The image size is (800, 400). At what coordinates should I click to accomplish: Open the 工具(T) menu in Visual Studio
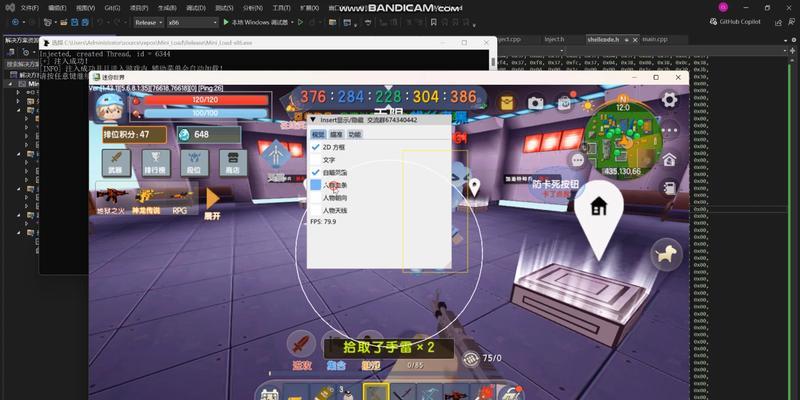tap(281, 8)
